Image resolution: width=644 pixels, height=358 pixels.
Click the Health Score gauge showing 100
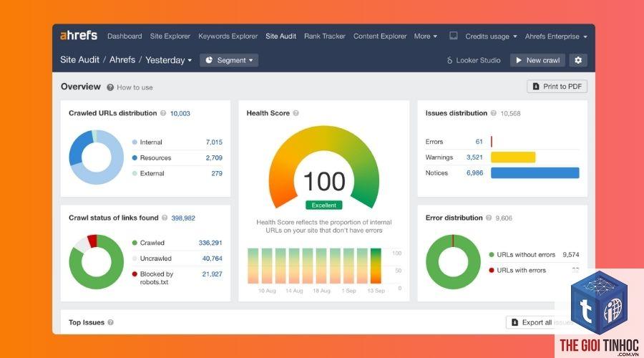[x=324, y=166]
